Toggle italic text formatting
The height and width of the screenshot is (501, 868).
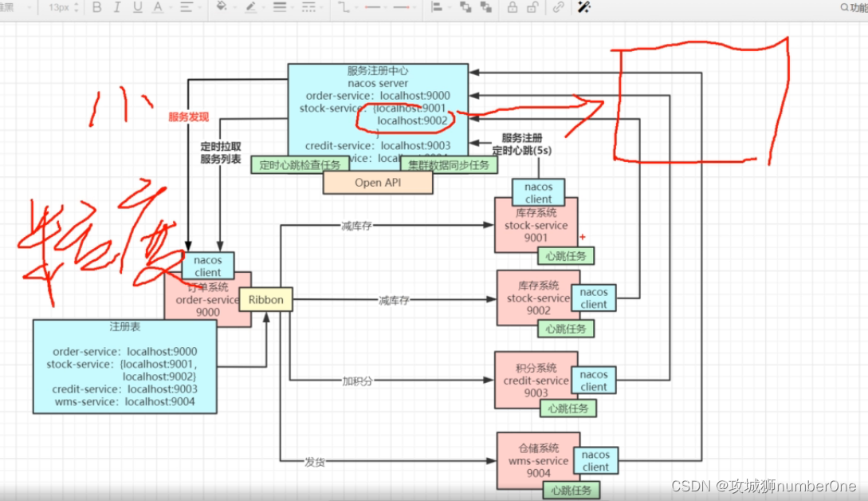[x=117, y=7]
